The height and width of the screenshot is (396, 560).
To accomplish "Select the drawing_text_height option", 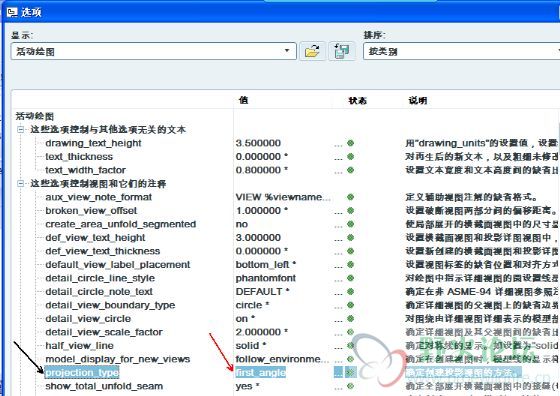I will click(93, 143).
